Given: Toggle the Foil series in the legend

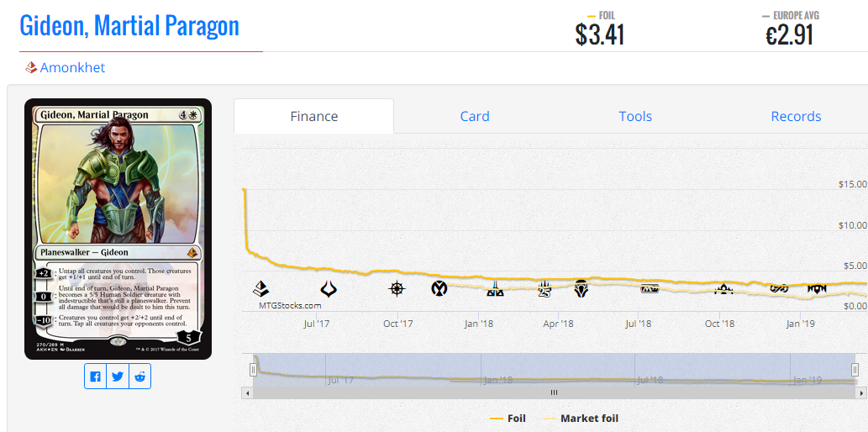Looking at the screenshot, I should pyautogui.click(x=508, y=419).
